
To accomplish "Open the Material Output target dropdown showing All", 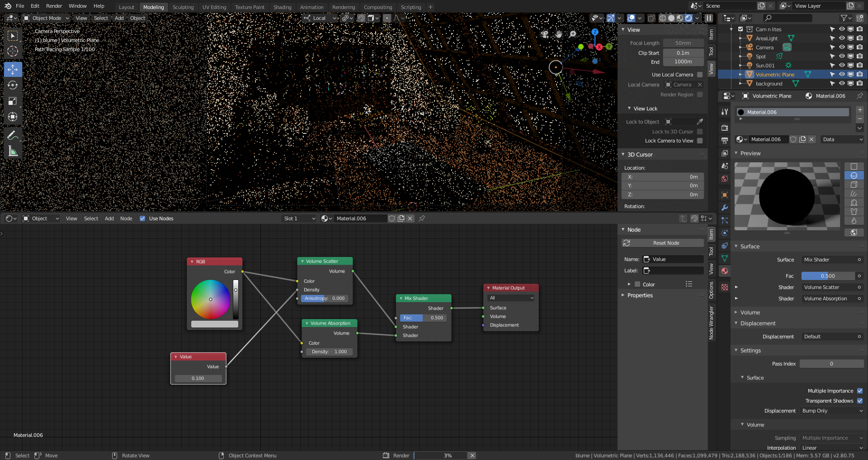I will pyautogui.click(x=511, y=298).
